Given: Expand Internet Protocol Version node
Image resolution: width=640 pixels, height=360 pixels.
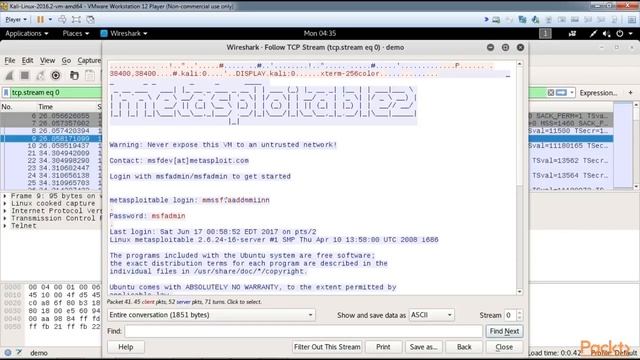Looking at the screenshot, I should (x=5, y=211).
